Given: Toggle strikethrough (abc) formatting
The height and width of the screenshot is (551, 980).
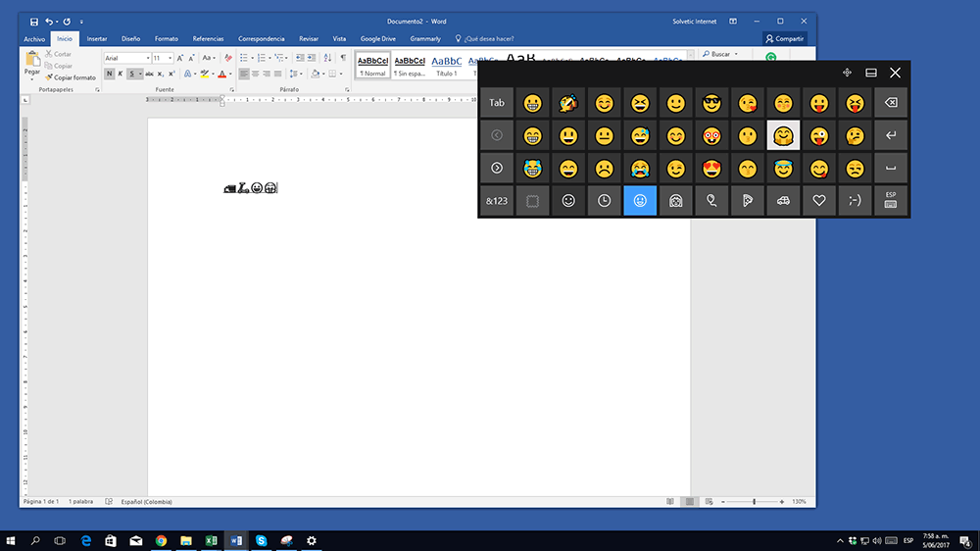Looking at the screenshot, I should coord(149,74).
